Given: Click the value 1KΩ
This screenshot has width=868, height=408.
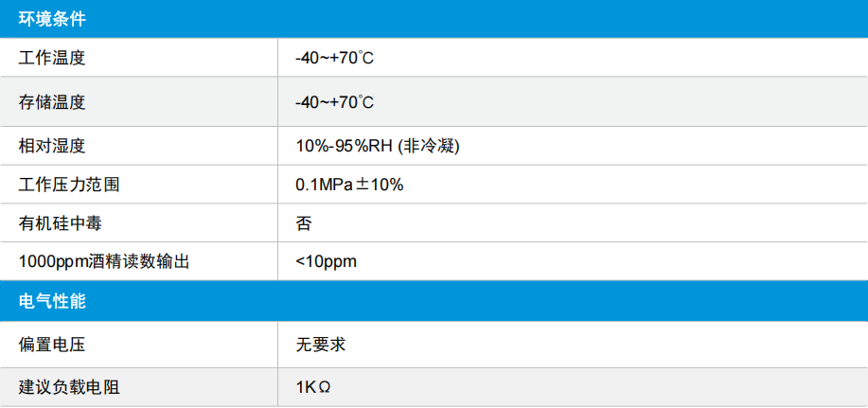Looking at the screenshot, I should tap(313, 387).
